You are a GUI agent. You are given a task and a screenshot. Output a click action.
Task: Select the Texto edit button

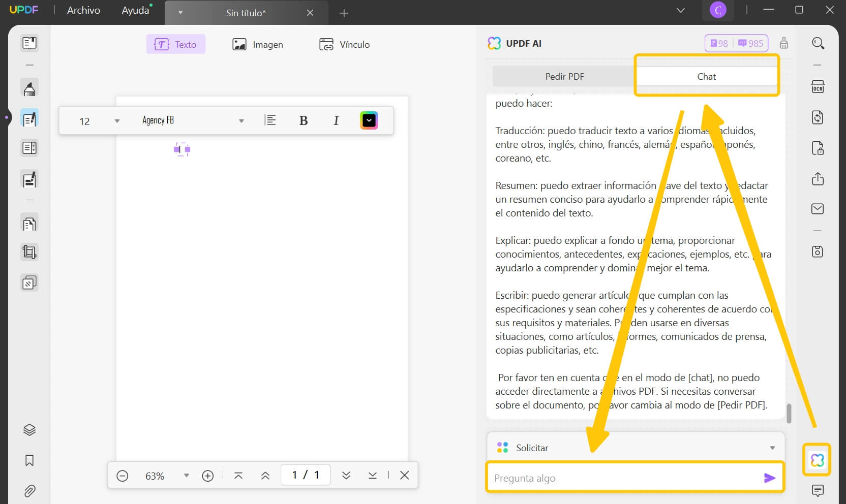click(176, 44)
